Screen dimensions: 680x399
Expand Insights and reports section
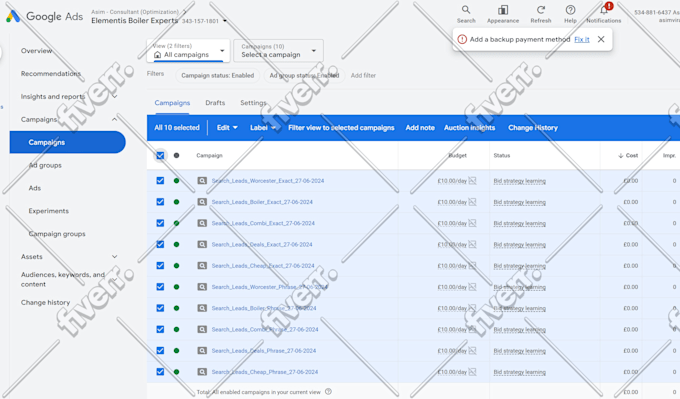114,96
